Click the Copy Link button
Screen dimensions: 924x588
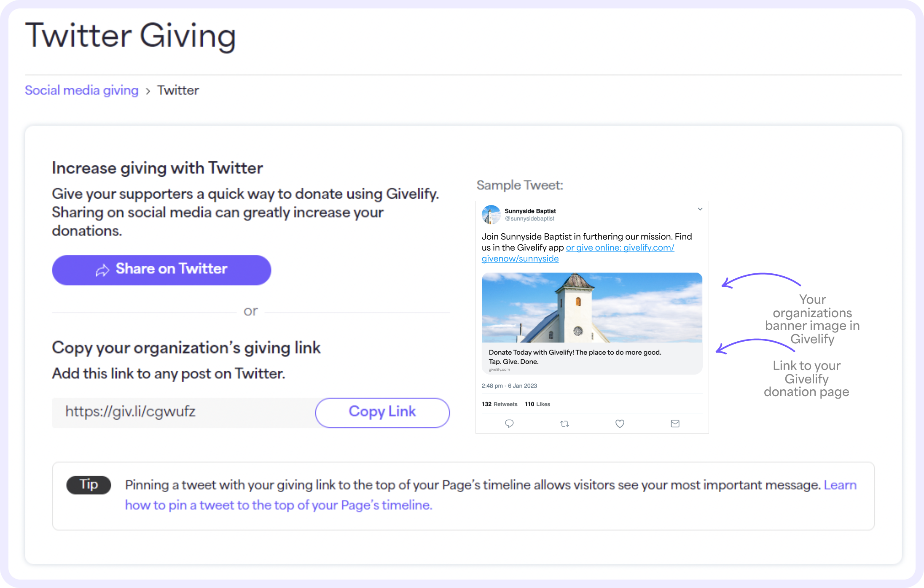(382, 412)
